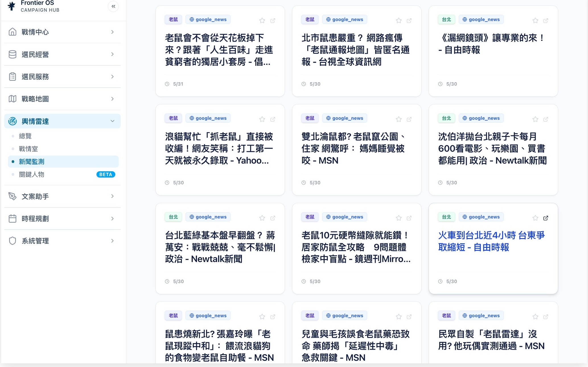Viewport: 588px width, 367px height.
Task: Open headline 雙北淪鼠都 老鼠竄公園
Action: [x=353, y=149]
